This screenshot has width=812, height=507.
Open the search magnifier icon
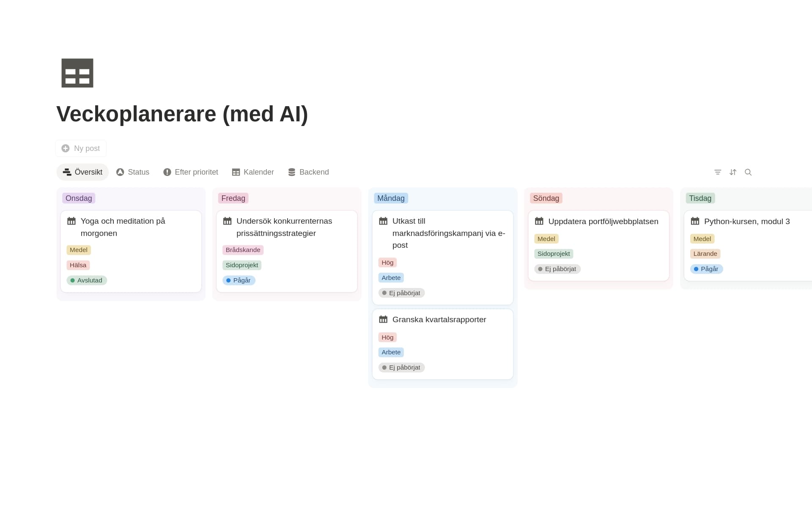748,172
